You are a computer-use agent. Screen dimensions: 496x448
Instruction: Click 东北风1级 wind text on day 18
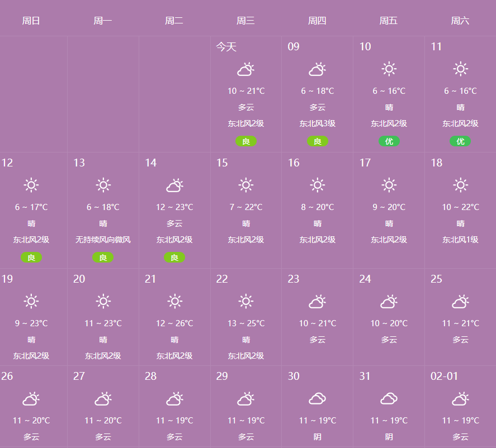tap(461, 240)
